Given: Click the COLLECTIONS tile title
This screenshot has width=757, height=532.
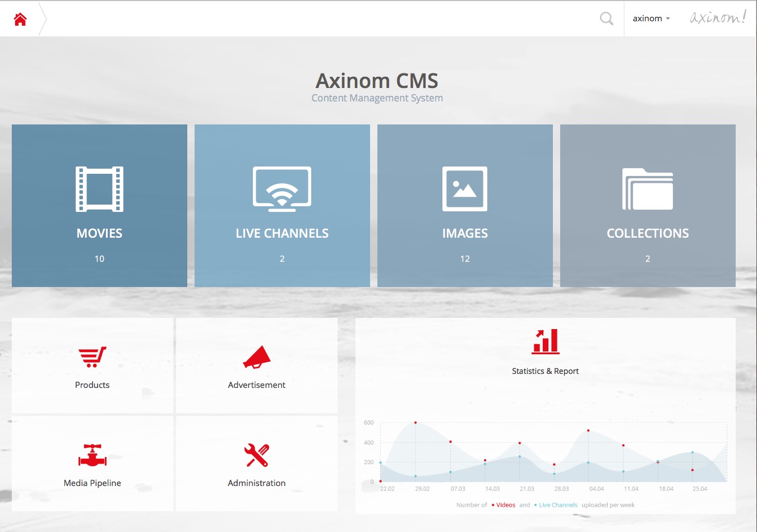Looking at the screenshot, I should click(648, 233).
